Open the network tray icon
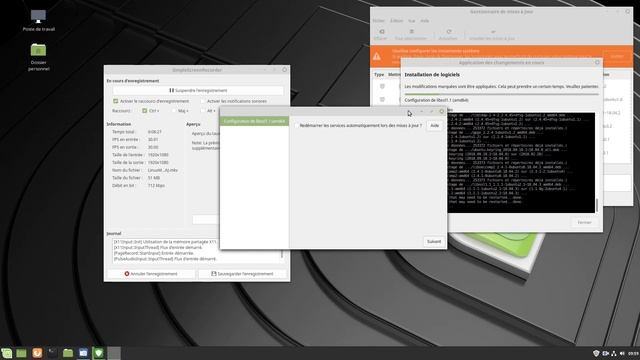This screenshot has height=360, width=640. click(x=614, y=353)
